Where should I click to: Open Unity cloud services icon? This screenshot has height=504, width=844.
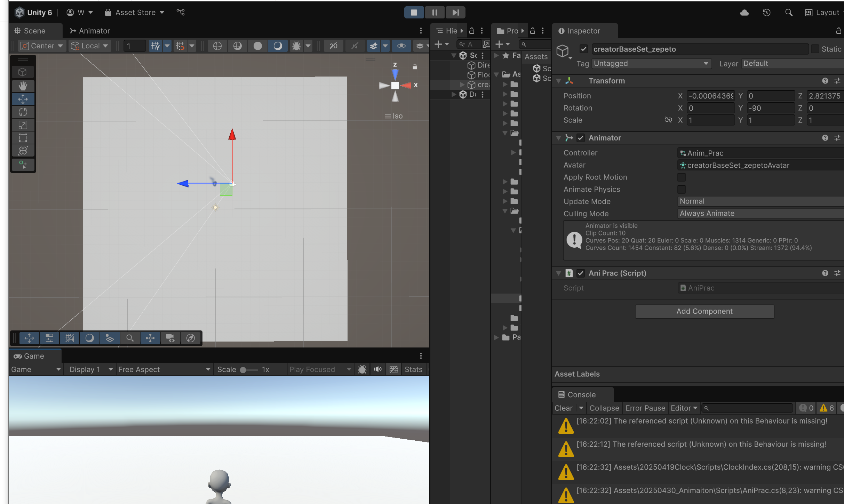744,13
